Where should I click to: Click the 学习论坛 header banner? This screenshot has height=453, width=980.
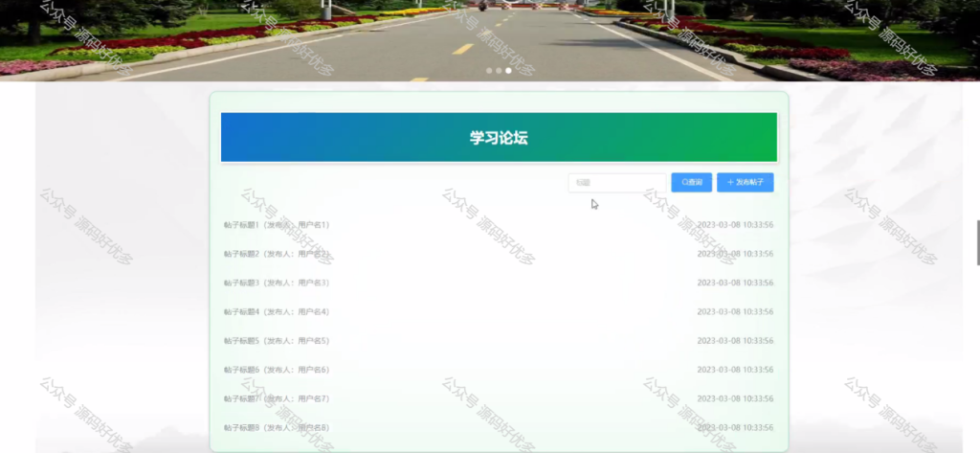(499, 138)
